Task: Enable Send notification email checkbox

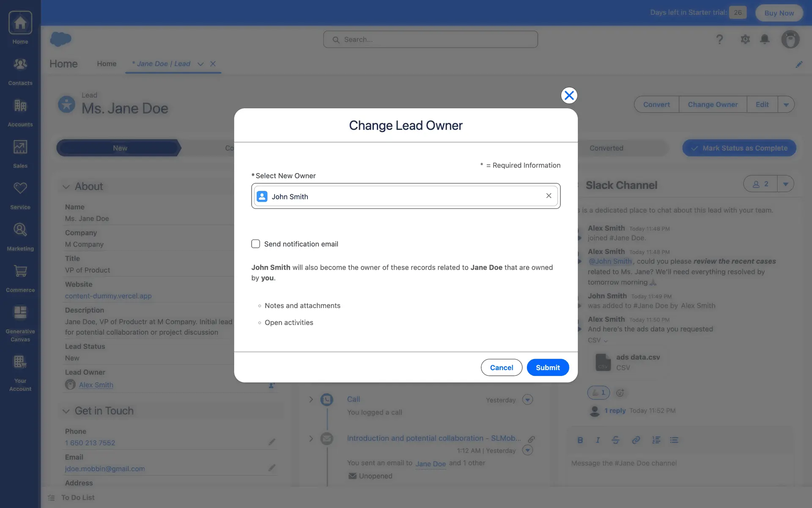Action: [x=255, y=244]
